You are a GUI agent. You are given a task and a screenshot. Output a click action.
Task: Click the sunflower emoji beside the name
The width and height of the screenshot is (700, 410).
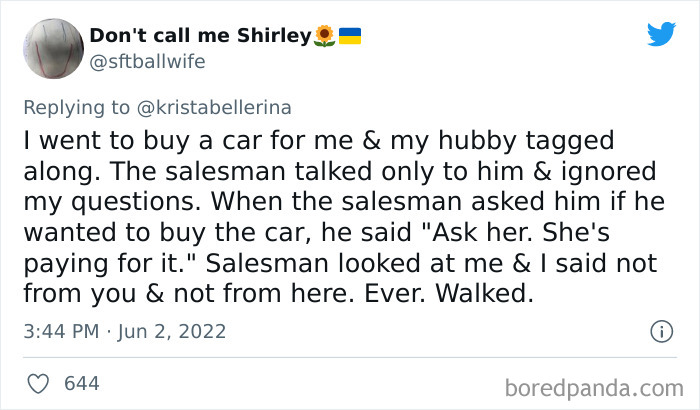click(325, 36)
